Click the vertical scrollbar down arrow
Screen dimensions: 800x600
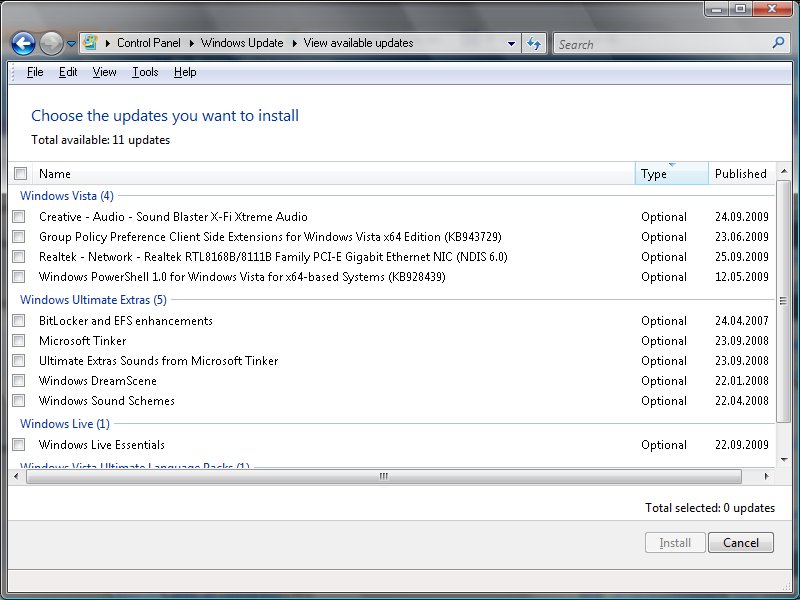pyautogui.click(x=784, y=460)
